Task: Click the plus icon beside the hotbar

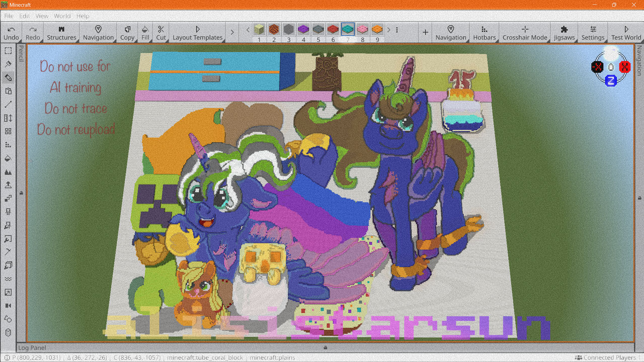Action: (x=425, y=32)
